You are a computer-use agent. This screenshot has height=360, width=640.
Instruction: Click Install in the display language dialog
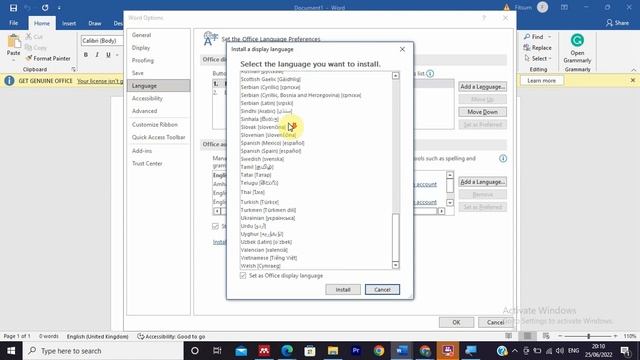pyautogui.click(x=343, y=289)
